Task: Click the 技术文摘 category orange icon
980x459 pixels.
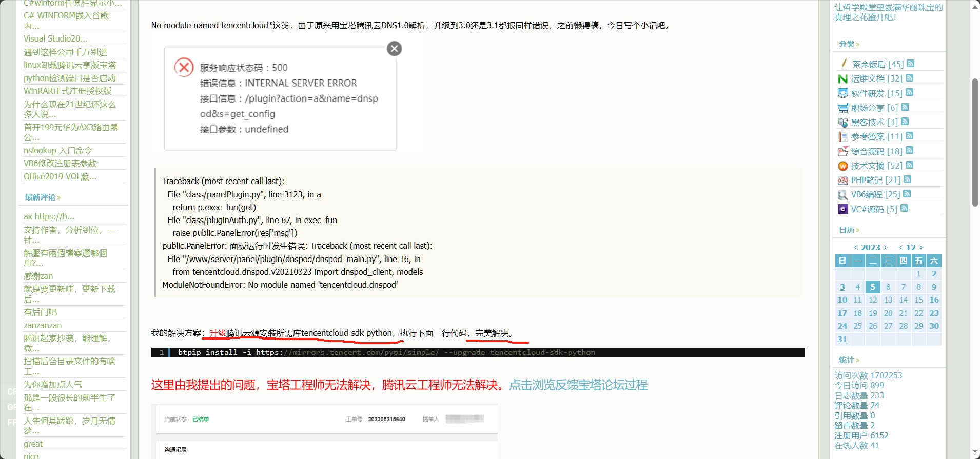Action: pos(842,166)
